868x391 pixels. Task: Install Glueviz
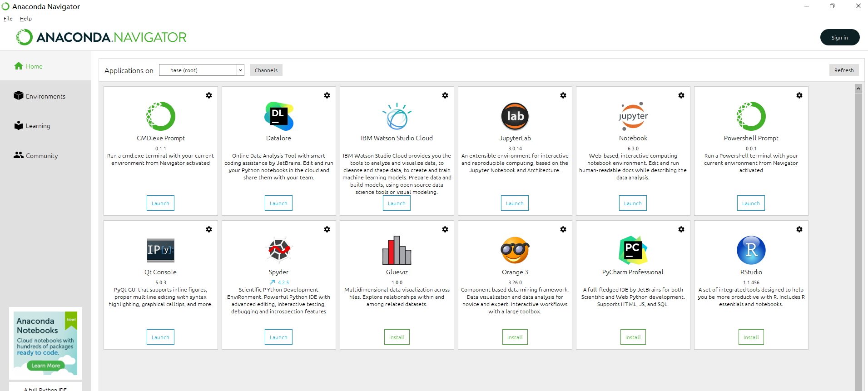(397, 337)
